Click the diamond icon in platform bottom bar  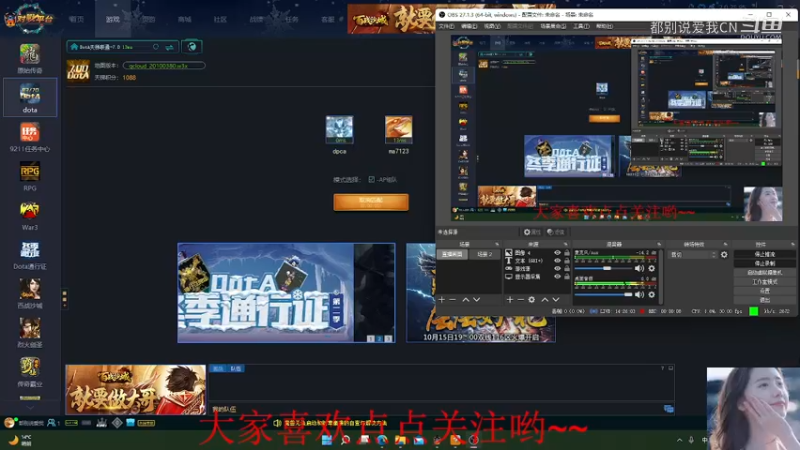click(x=117, y=422)
